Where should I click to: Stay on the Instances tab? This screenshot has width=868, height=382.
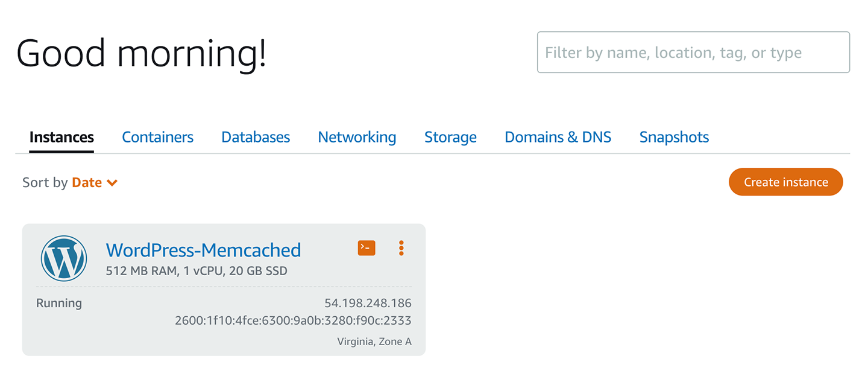coord(61,137)
